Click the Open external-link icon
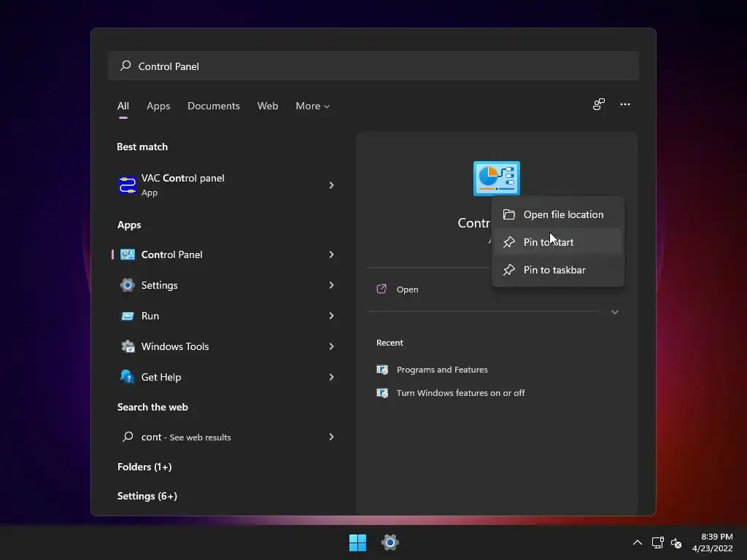This screenshot has width=747, height=560. click(382, 289)
